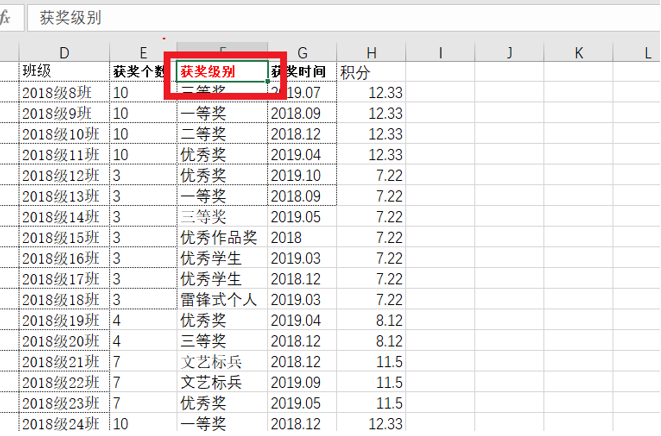
Task: Select cell 2018级12班
Action: click(64, 175)
